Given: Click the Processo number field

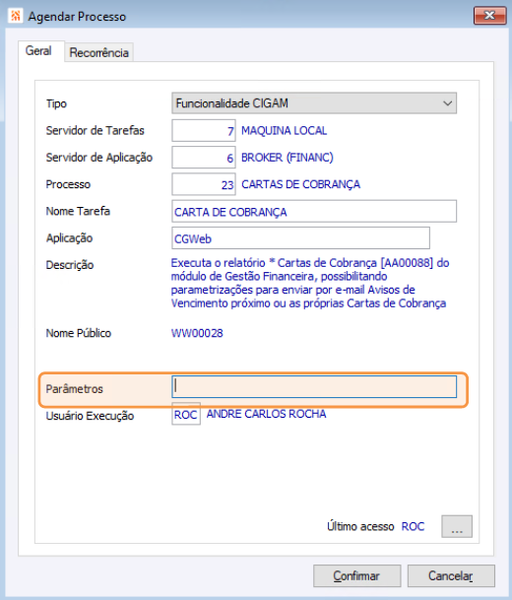Looking at the screenshot, I should tap(204, 184).
